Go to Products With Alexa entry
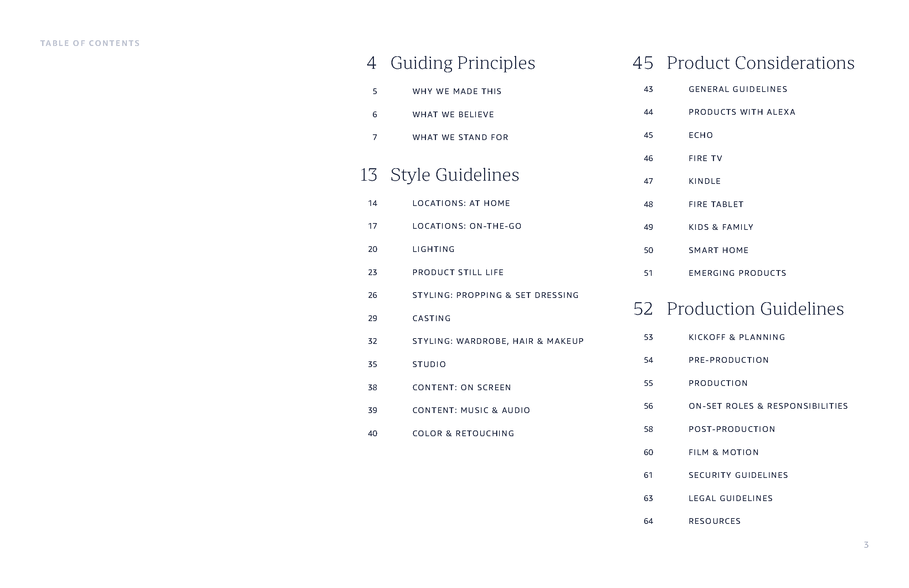This screenshot has width=909, height=588. [742, 112]
